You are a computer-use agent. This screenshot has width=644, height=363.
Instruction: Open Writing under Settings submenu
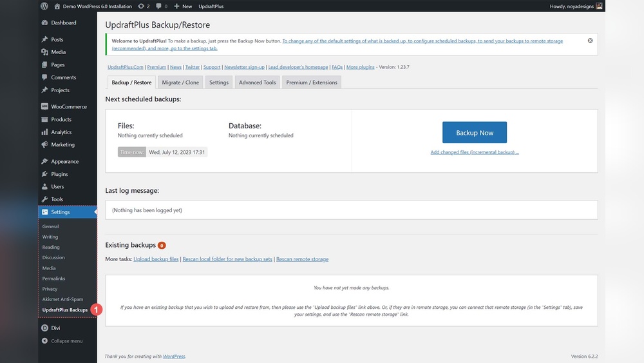(x=50, y=237)
